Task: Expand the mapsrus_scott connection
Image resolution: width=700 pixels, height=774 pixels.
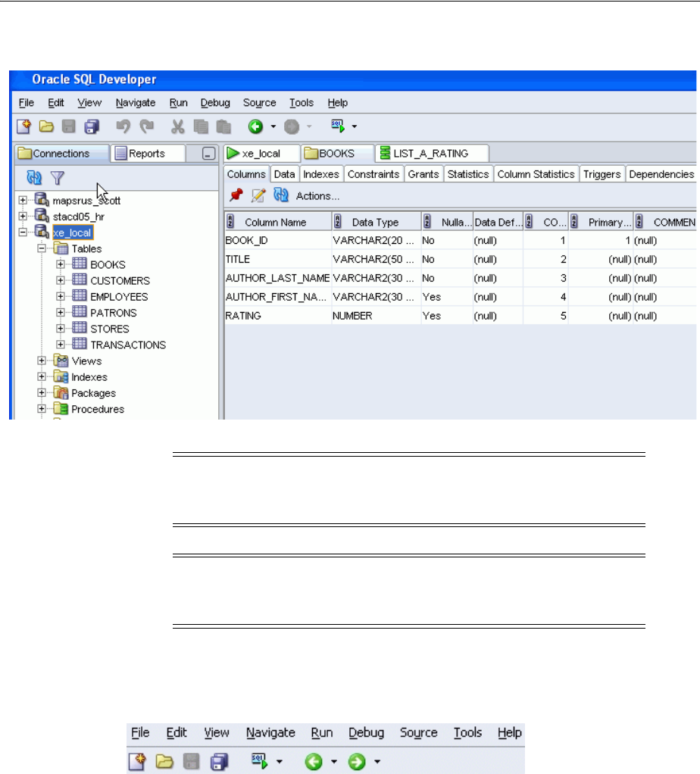Action: [x=23, y=201]
